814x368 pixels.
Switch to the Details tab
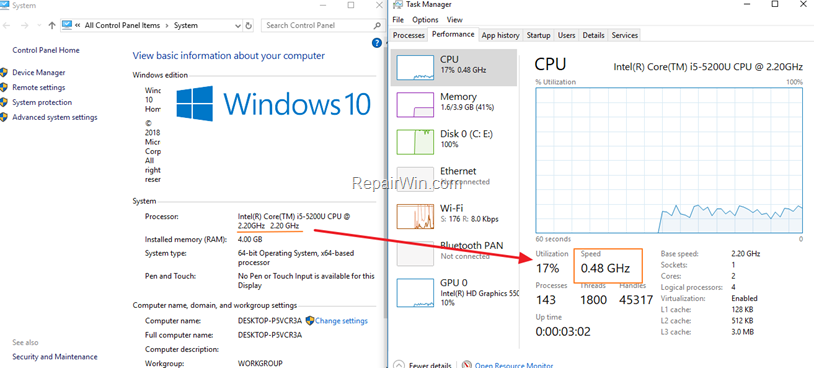(x=593, y=35)
